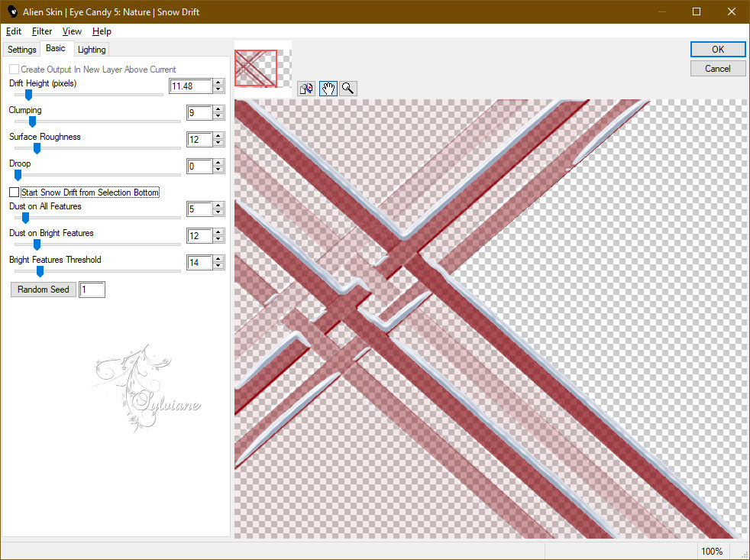Click the Surface Roughness value field
Viewport: 750px width, 560px height.
click(199, 140)
